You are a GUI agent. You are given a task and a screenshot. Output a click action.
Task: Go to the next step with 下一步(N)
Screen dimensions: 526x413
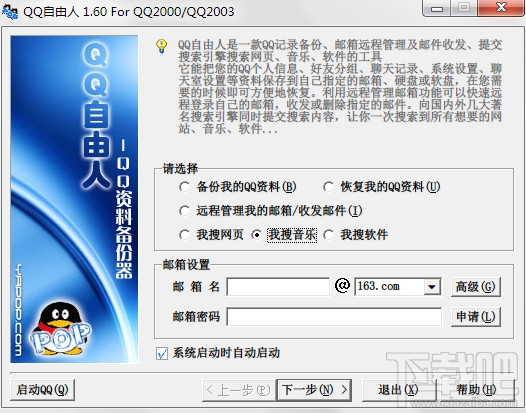click(x=314, y=390)
